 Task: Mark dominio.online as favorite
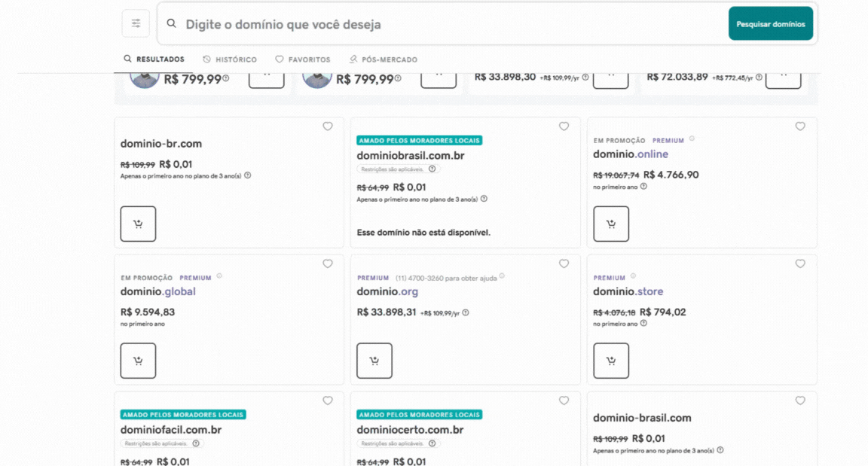[800, 126]
